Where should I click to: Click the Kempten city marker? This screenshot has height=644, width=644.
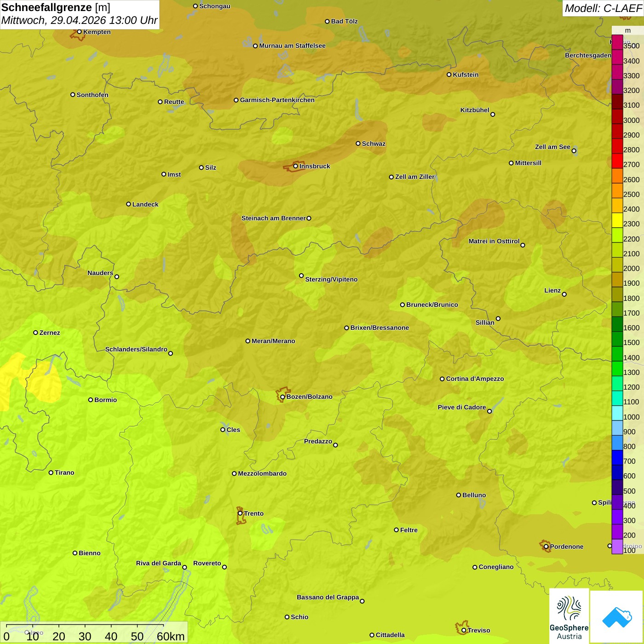79,32
